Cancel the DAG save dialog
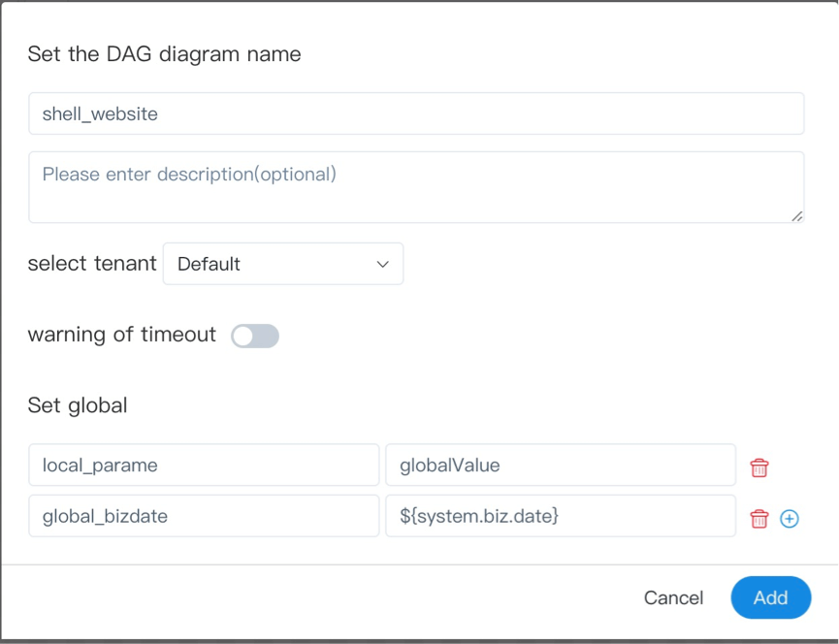Screen dimensions: 839x644 tap(673, 597)
